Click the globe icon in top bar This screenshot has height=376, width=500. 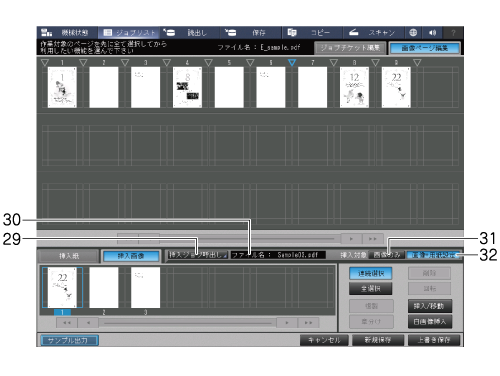click(413, 33)
